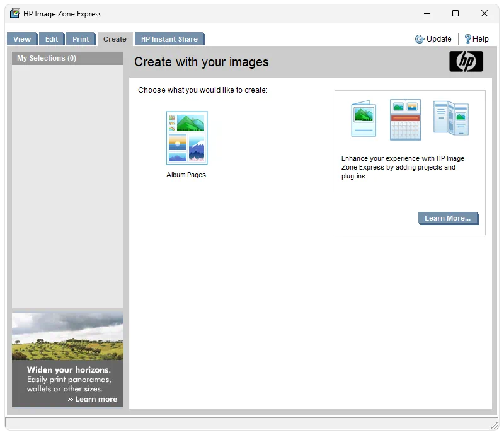Image resolution: width=504 pixels, height=435 pixels.
Task: Open Help from the top bar
Action: pos(481,39)
